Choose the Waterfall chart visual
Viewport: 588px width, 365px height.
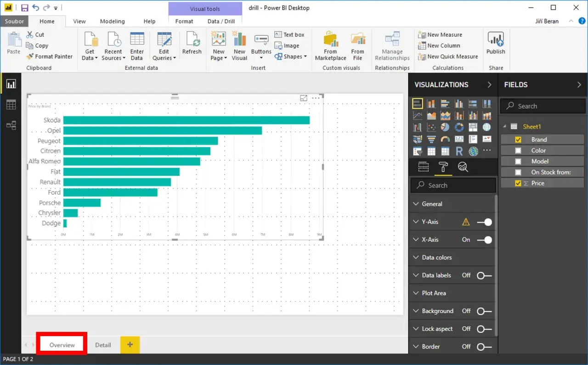pos(417,127)
